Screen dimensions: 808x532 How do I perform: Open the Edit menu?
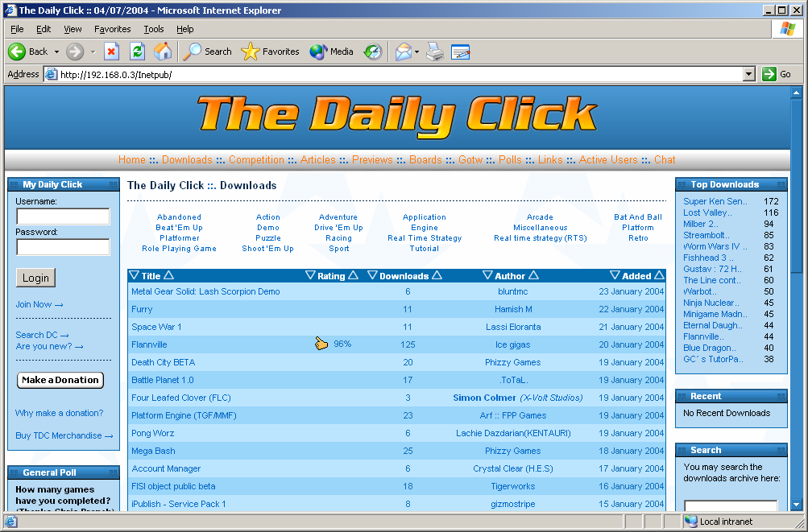click(44, 29)
